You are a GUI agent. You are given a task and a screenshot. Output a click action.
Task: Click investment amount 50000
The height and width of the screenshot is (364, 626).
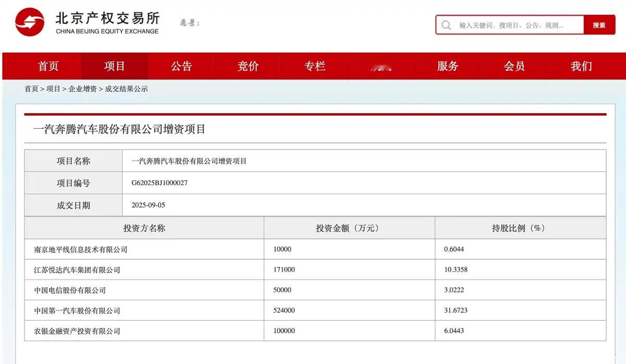(x=282, y=290)
